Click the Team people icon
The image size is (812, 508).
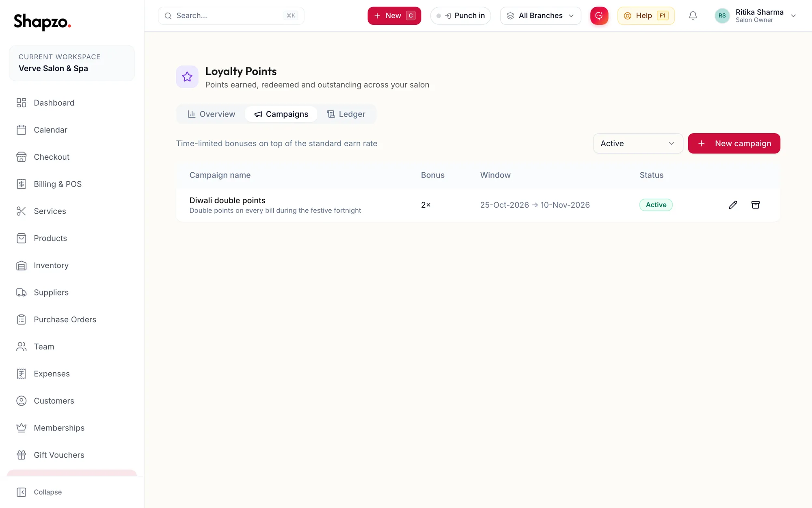tap(22, 347)
